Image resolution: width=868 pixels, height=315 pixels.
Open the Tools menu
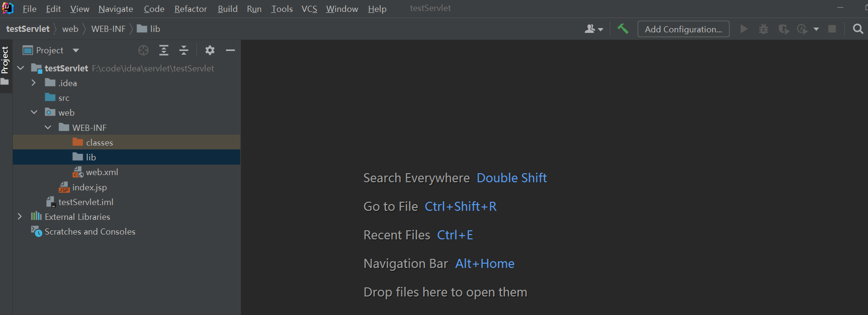pos(282,9)
